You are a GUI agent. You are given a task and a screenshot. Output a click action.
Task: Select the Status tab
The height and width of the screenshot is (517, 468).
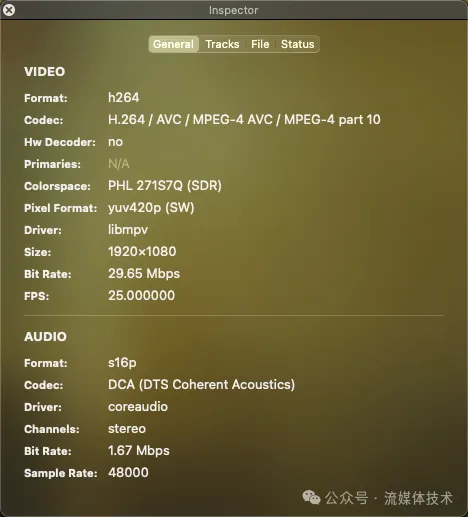tap(297, 44)
